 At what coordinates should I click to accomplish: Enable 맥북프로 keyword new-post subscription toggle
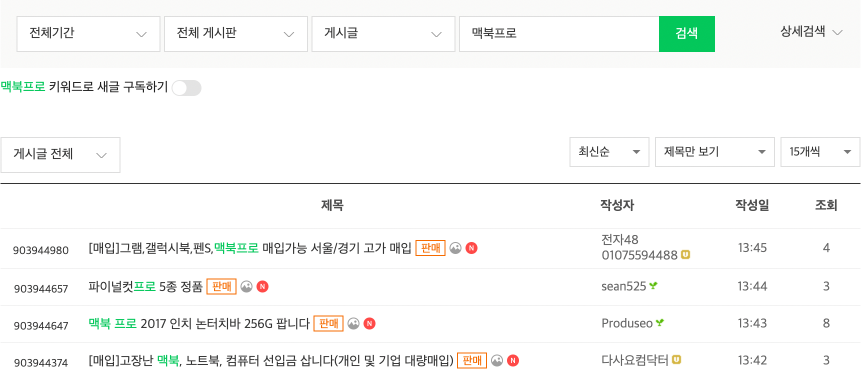[x=186, y=88]
